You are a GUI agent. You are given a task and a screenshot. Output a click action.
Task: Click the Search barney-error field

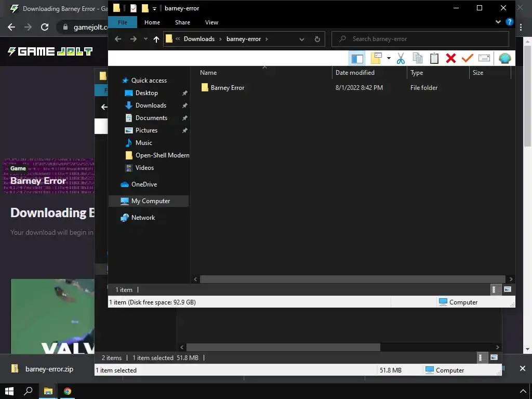(x=420, y=39)
